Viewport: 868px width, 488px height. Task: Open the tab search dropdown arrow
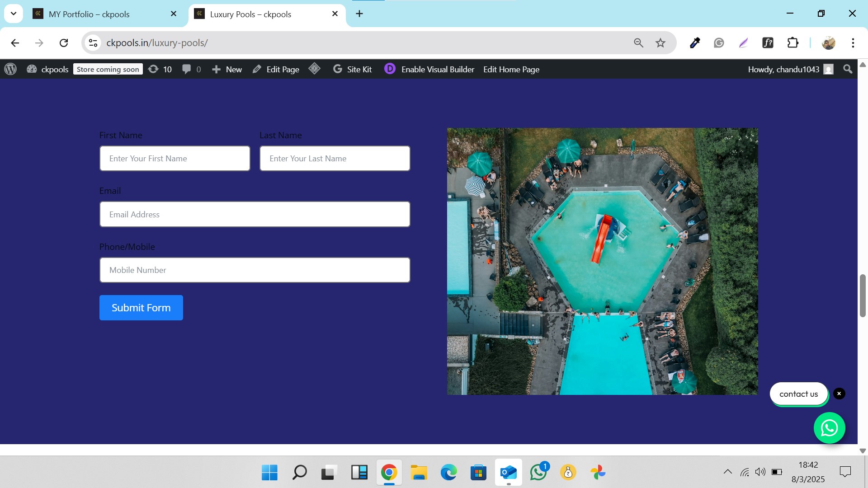coord(14,14)
